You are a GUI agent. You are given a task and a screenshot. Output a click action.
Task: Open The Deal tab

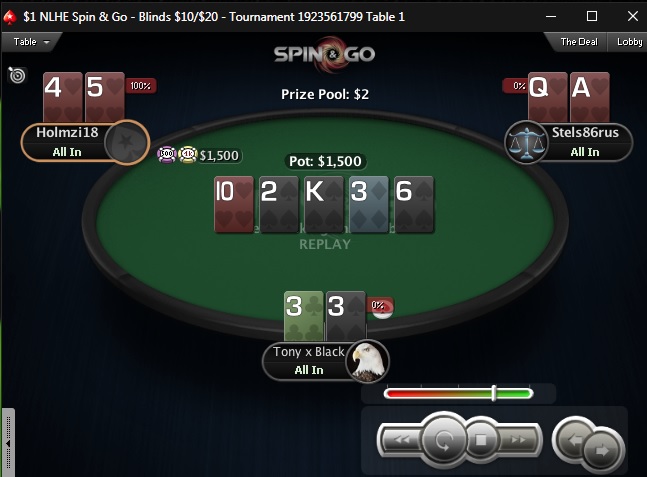point(579,42)
